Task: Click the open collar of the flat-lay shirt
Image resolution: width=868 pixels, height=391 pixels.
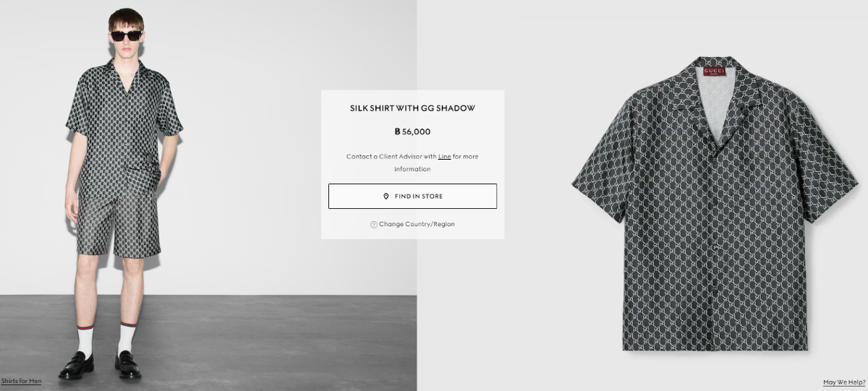Action: [712, 101]
